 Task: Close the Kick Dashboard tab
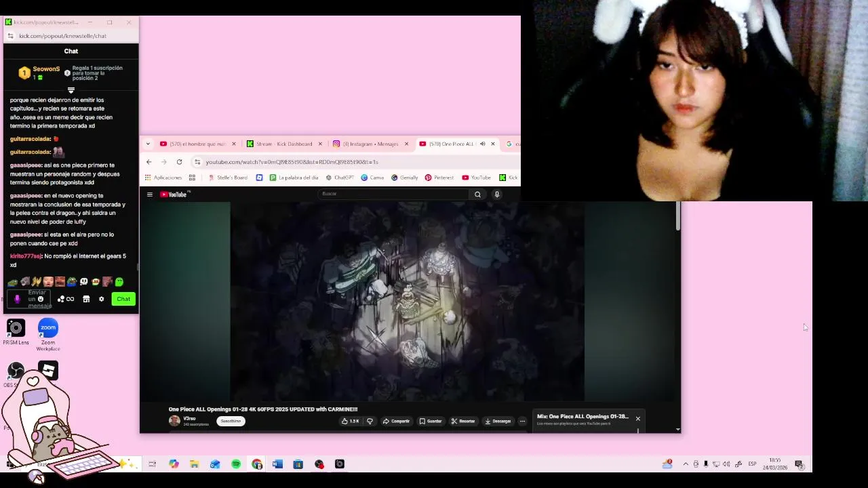320,144
